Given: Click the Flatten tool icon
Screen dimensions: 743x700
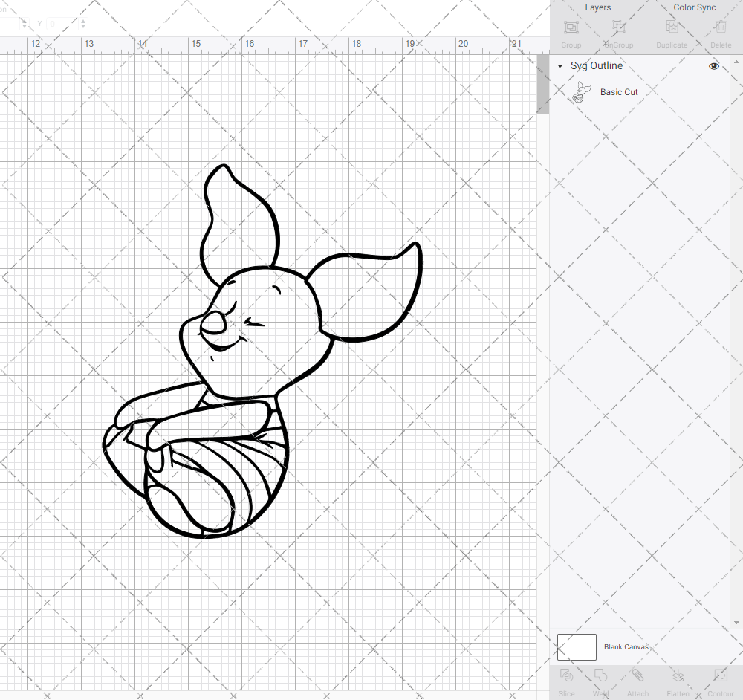Looking at the screenshot, I should coord(678,675).
